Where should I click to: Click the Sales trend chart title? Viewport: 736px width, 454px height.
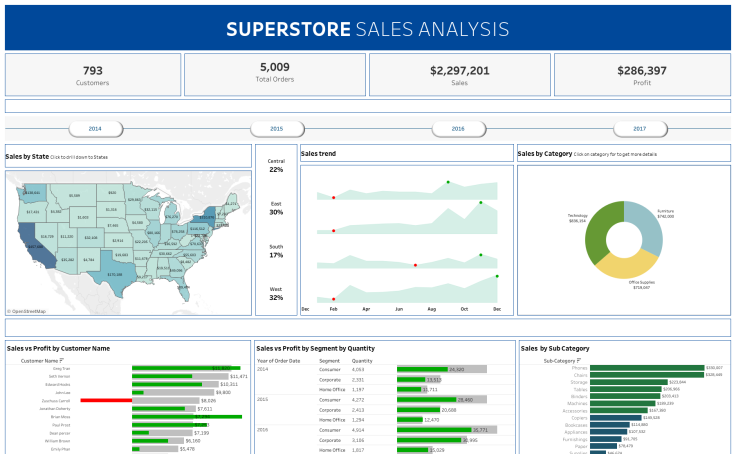(x=318, y=154)
